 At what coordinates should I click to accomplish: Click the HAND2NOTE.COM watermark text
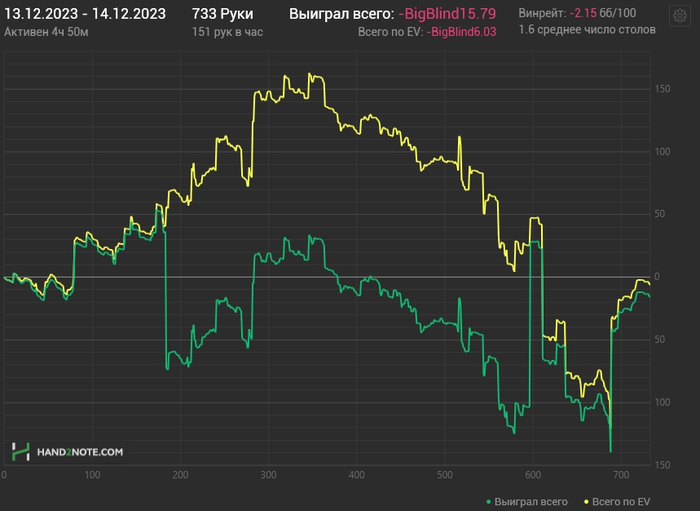(x=81, y=453)
